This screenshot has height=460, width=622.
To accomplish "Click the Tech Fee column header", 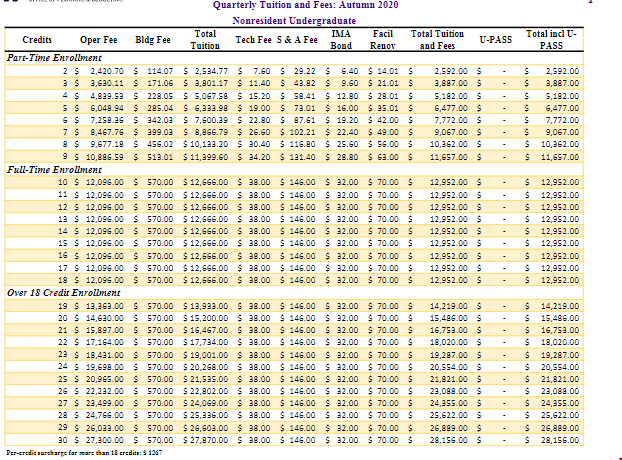I will [x=250, y=41].
